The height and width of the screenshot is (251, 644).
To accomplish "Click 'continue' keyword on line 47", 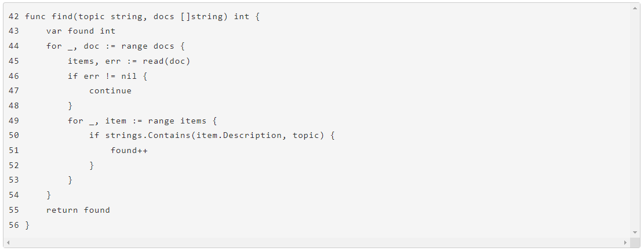I will pos(110,90).
